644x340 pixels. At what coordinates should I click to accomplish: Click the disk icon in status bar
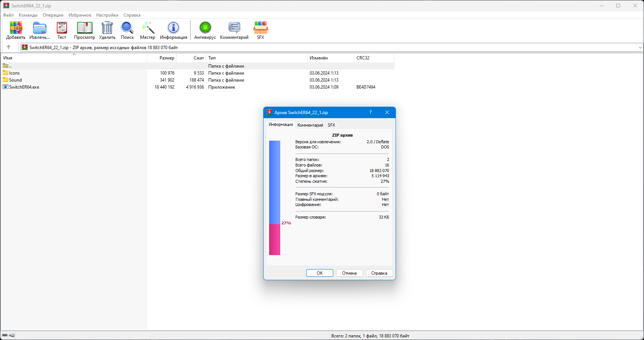(5, 335)
